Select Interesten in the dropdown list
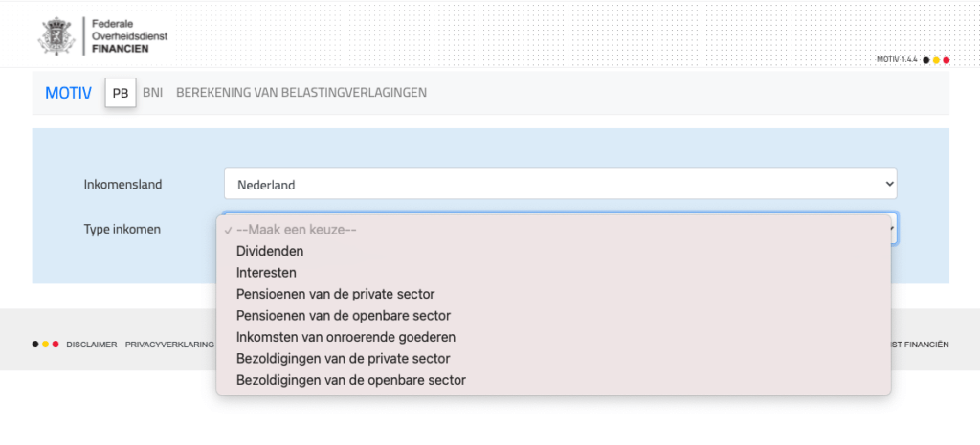This screenshot has width=980, height=445. 266,272
